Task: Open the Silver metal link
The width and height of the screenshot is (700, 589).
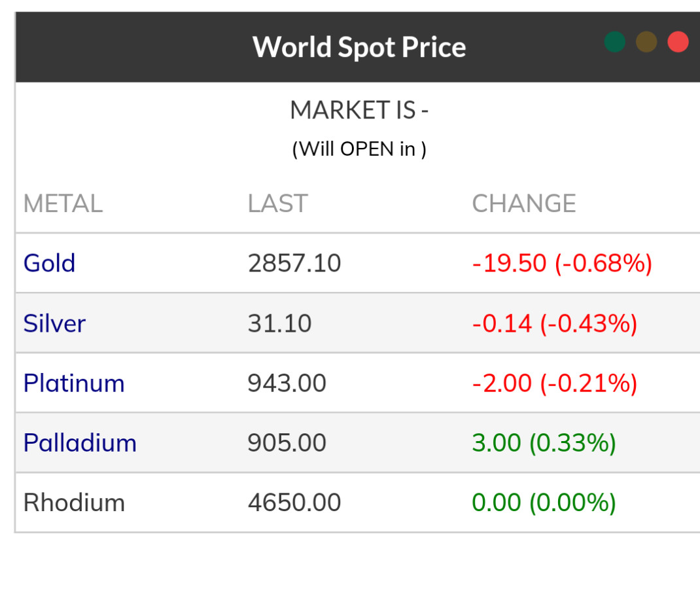Action: pos(54,323)
